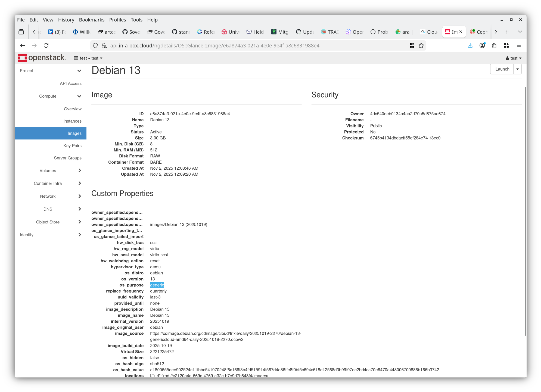
Task: Open Launch button dropdown arrow
Action: coord(517,69)
